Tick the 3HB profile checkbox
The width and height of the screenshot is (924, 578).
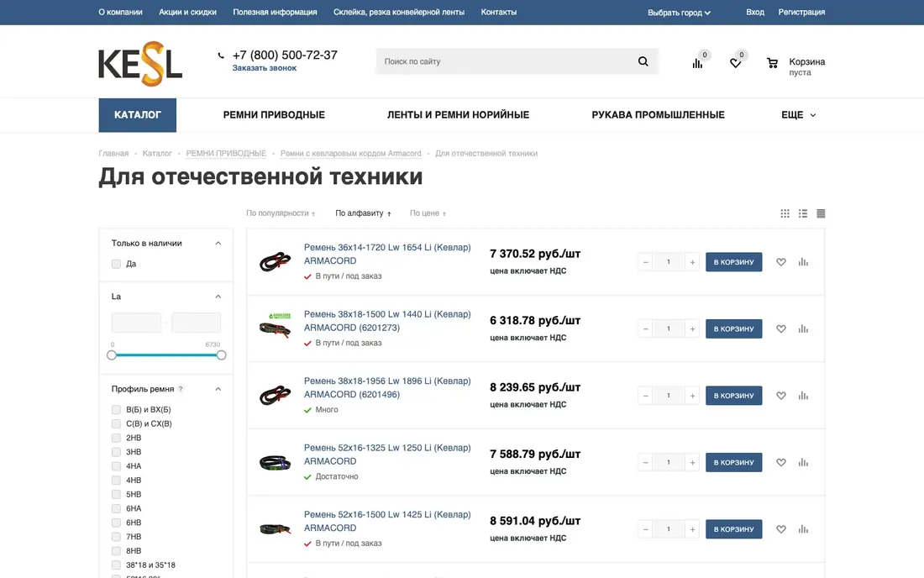[116, 452]
